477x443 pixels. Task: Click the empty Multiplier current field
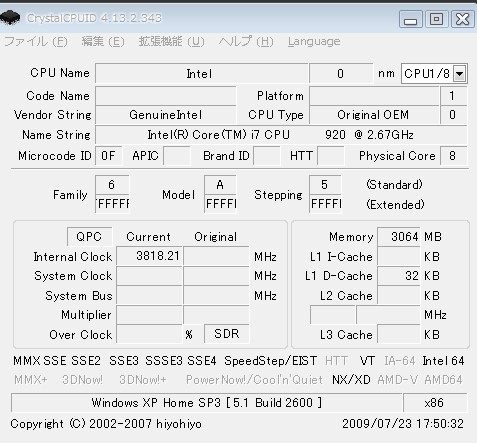click(x=149, y=315)
